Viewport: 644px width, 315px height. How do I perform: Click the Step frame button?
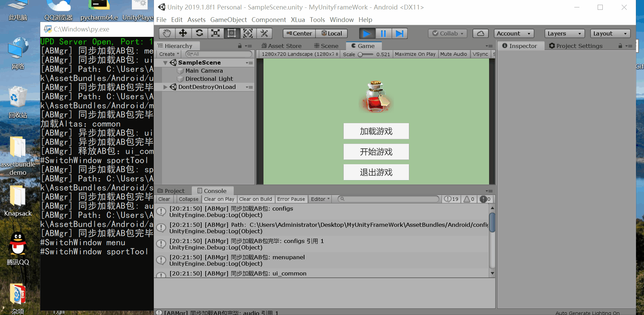[x=399, y=33]
